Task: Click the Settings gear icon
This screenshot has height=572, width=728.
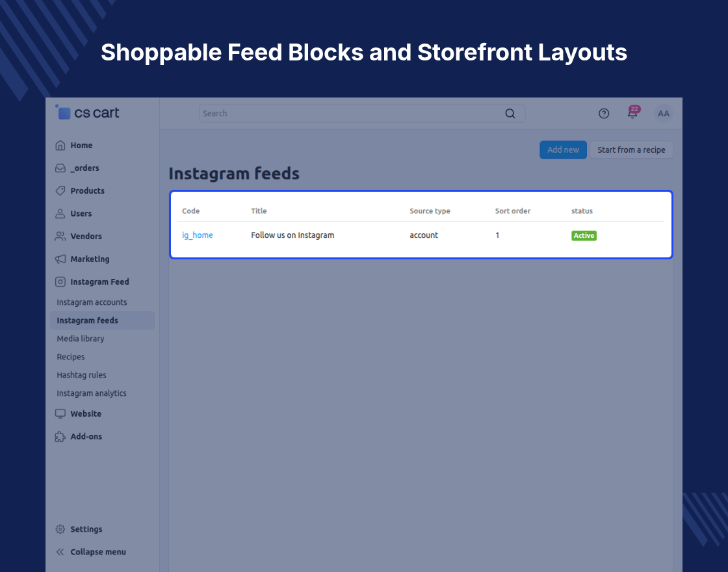Action: click(x=60, y=529)
